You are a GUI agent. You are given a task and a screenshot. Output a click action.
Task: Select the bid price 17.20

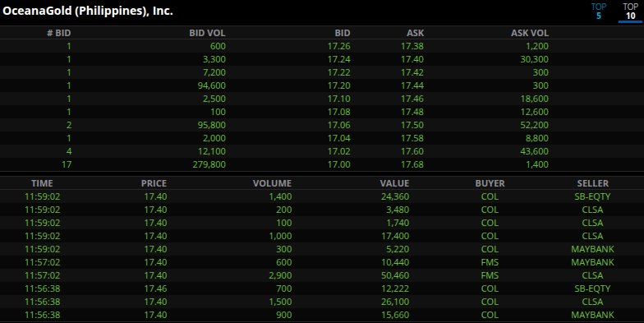(x=338, y=85)
